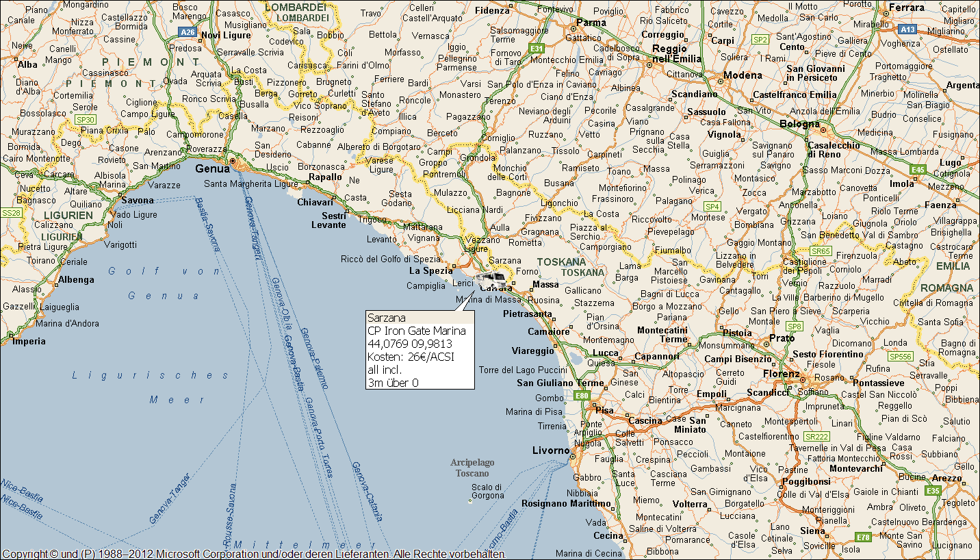Click the '3m über 0' callout line

pyautogui.click(x=393, y=383)
